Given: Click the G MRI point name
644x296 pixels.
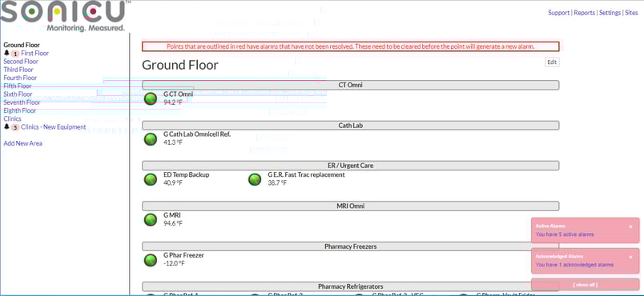Looking at the screenshot, I should coord(172,215).
